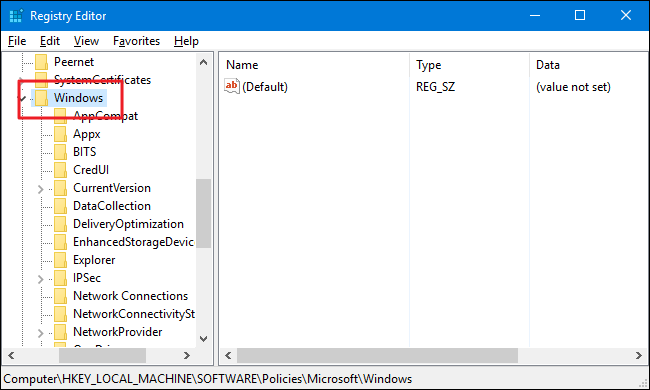Image resolution: width=650 pixels, height=390 pixels.
Task: Select the Network Connections key label
Action: [x=131, y=296]
